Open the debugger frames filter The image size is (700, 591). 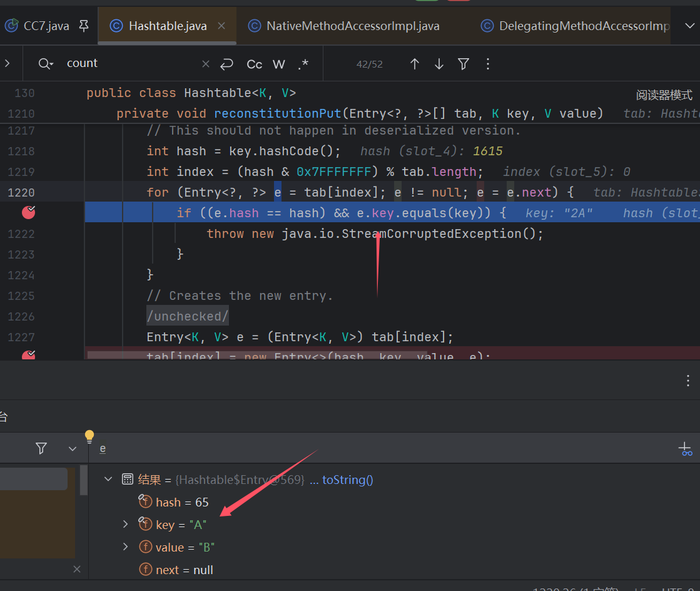coord(41,448)
